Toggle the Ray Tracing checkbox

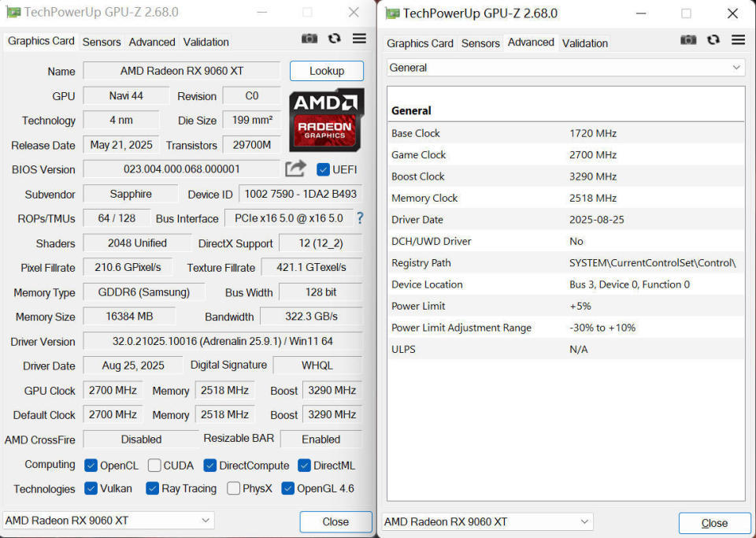(x=152, y=488)
